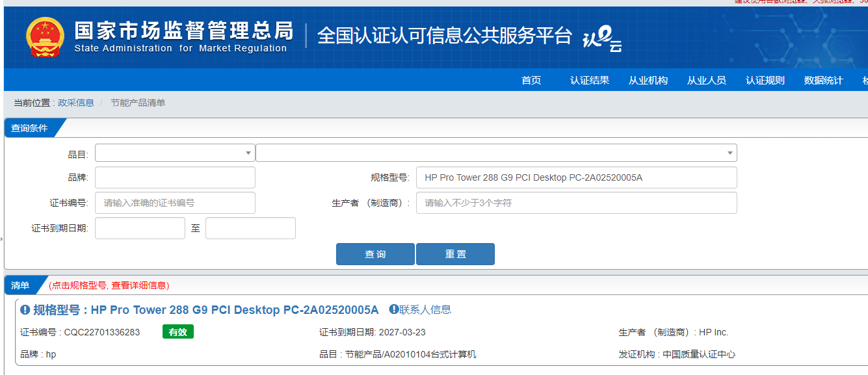Open the 从业人员 navigation menu
This screenshot has width=868, height=375.
pyautogui.click(x=707, y=81)
